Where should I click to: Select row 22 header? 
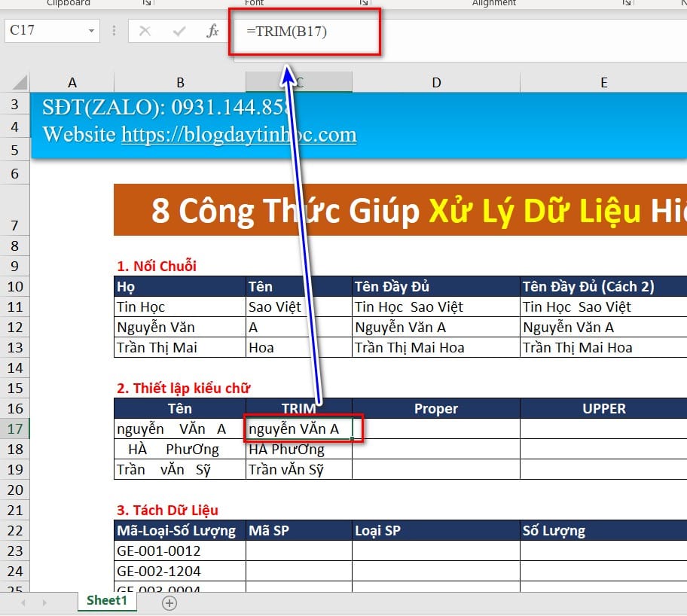(x=15, y=531)
